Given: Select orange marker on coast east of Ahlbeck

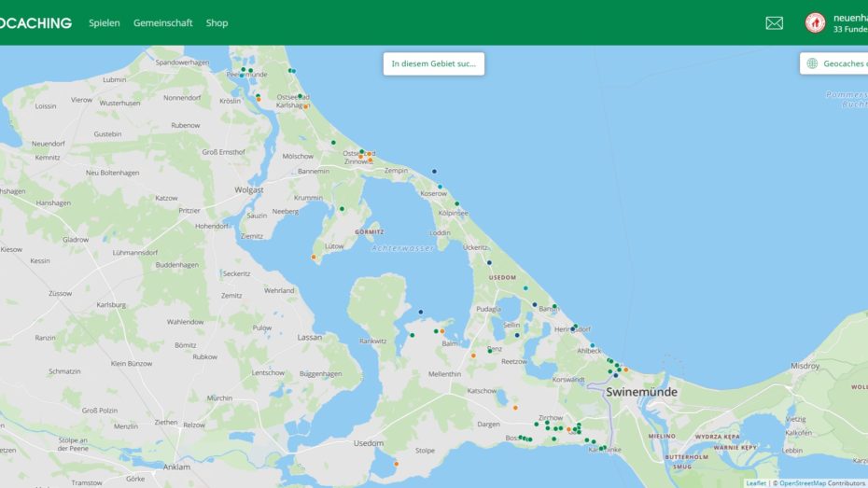Looking at the screenshot, I should pyautogui.click(x=626, y=369).
